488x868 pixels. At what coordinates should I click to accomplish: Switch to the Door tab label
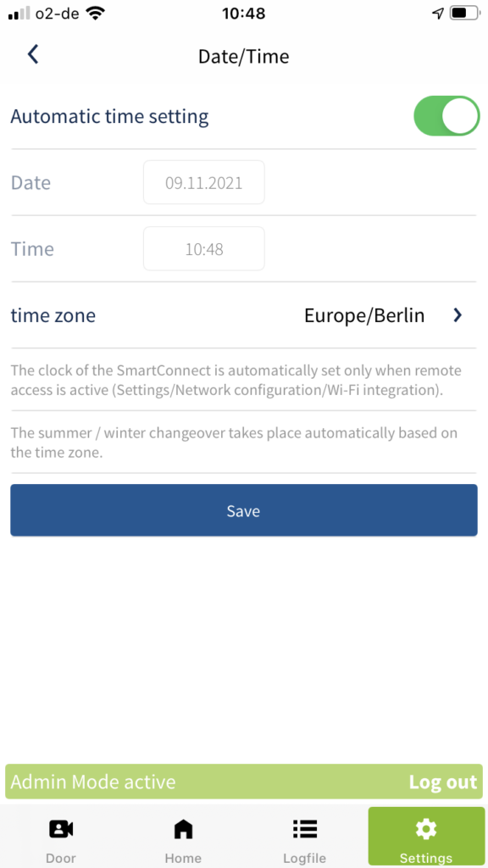click(61, 859)
